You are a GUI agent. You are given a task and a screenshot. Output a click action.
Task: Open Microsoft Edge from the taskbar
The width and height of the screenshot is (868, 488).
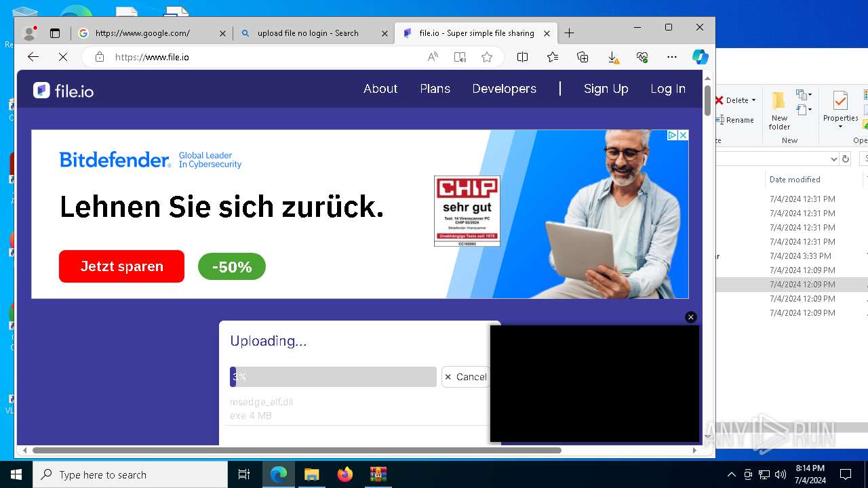[x=279, y=474]
